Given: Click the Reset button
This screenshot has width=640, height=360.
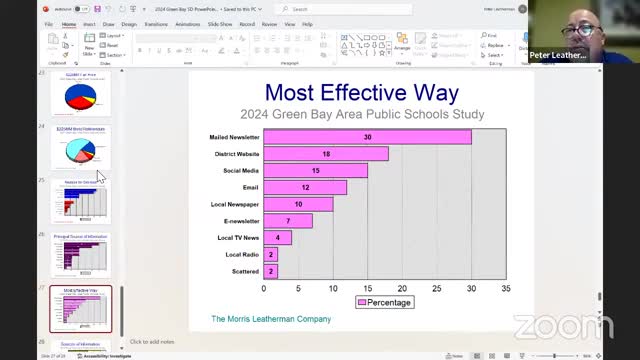Looking at the screenshot, I should click(109, 45).
